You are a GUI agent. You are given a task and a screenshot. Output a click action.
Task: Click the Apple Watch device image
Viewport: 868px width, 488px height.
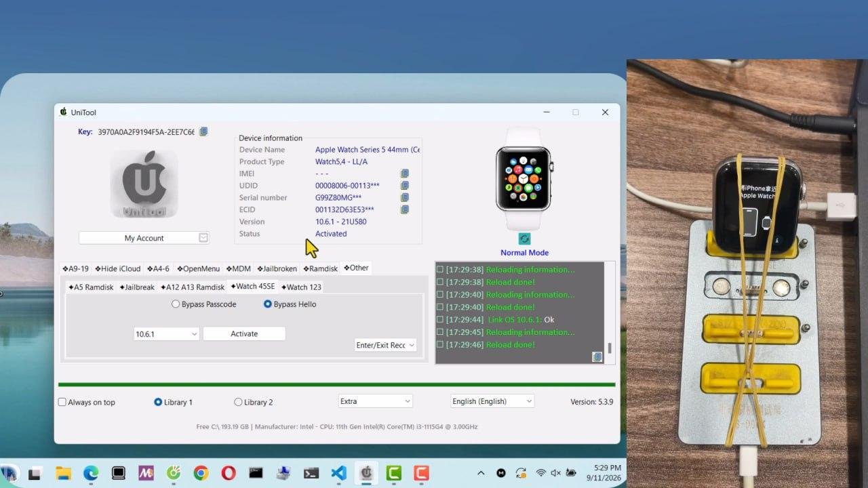click(524, 178)
